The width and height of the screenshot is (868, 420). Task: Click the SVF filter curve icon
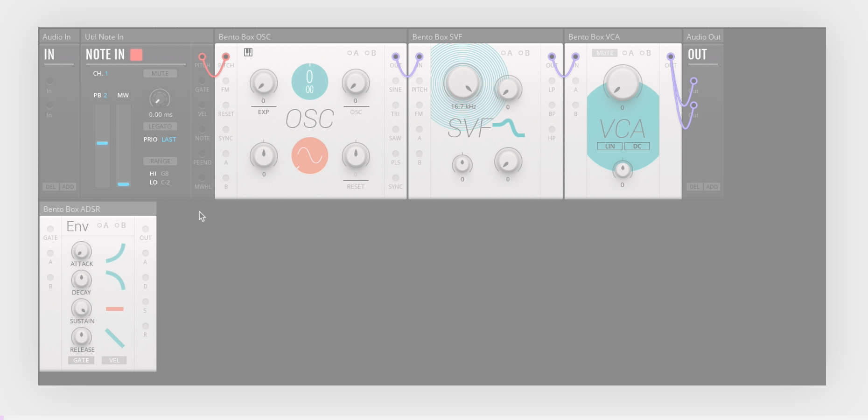509,127
